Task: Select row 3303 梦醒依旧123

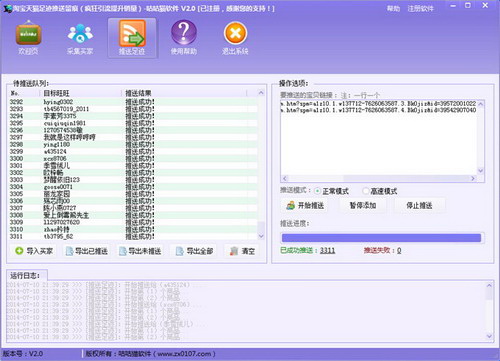Action: coord(133,180)
